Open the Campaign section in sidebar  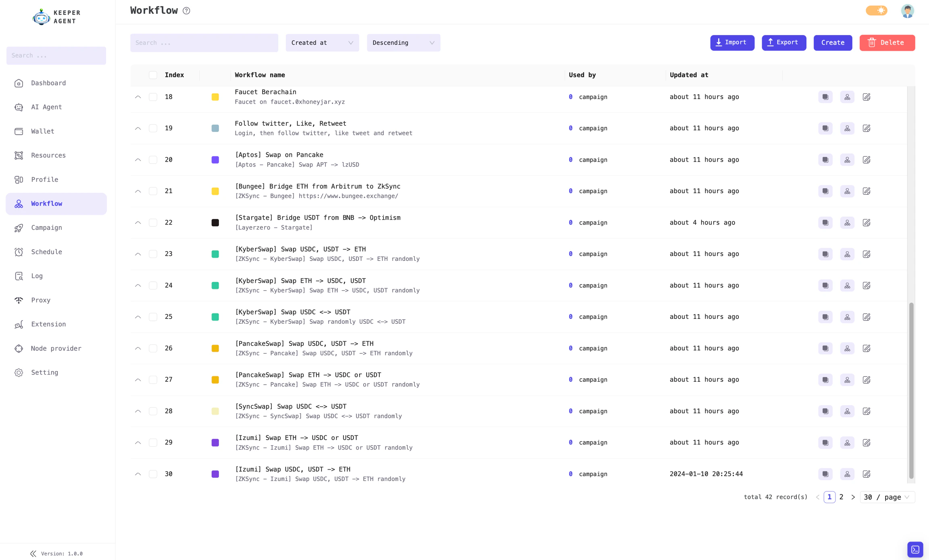coord(46,227)
